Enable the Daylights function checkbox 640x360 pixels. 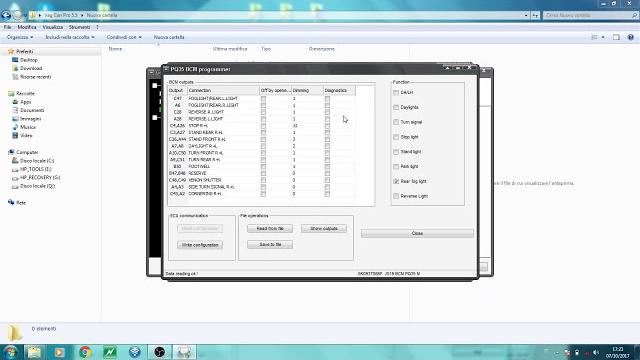pyautogui.click(x=396, y=107)
